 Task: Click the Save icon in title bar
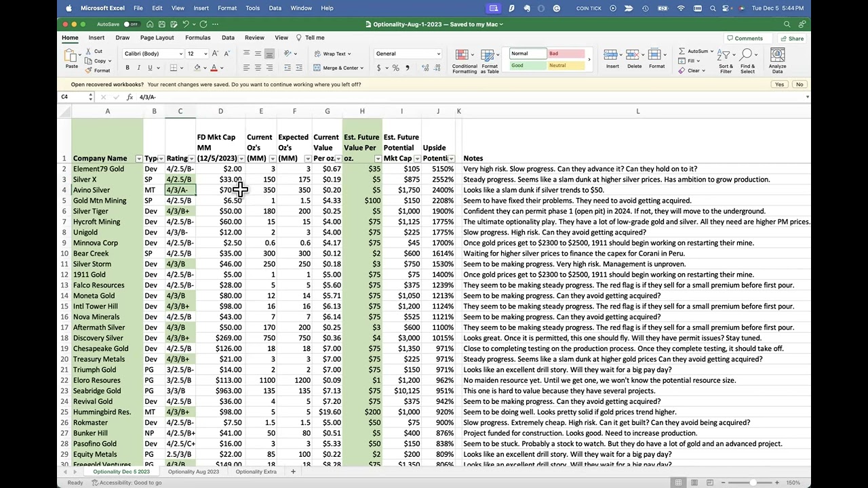click(161, 24)
